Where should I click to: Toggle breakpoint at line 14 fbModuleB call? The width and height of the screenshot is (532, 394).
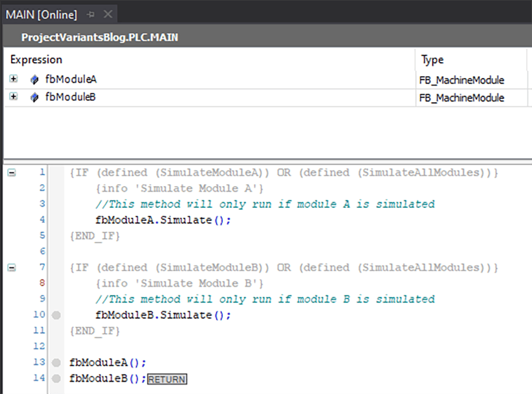pyautogui.click(x=56, y=378)
